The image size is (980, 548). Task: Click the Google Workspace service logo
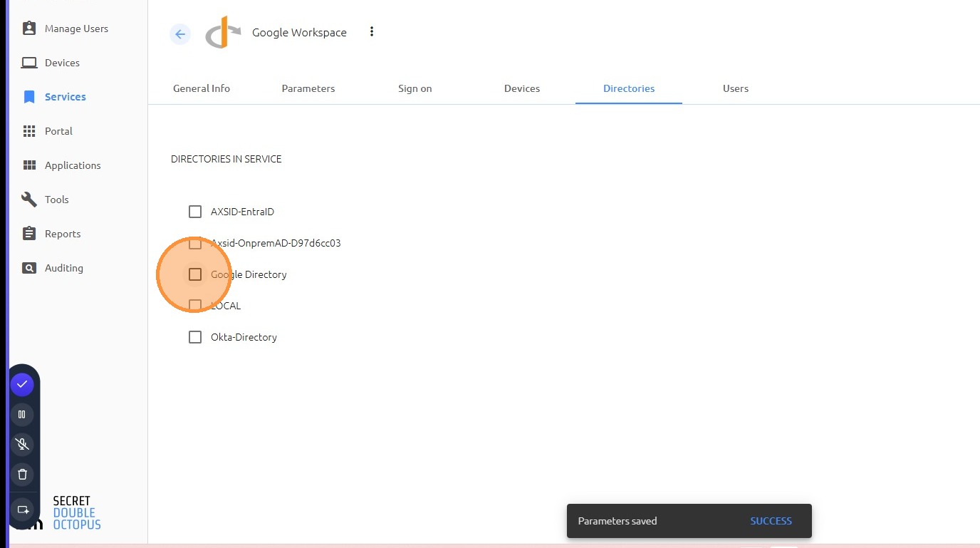(223, 33)
